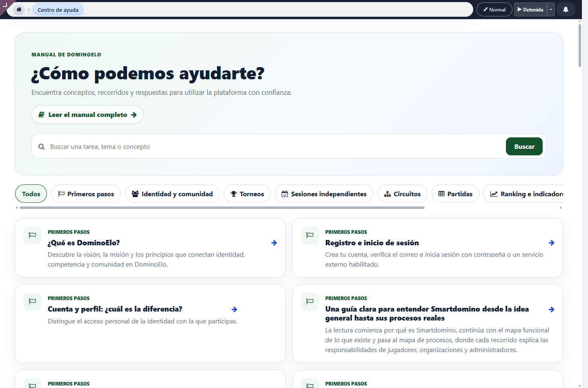Select the magnifier icon in search box
This screenshot has width=588, height=388.
click(x=41, y=146)
